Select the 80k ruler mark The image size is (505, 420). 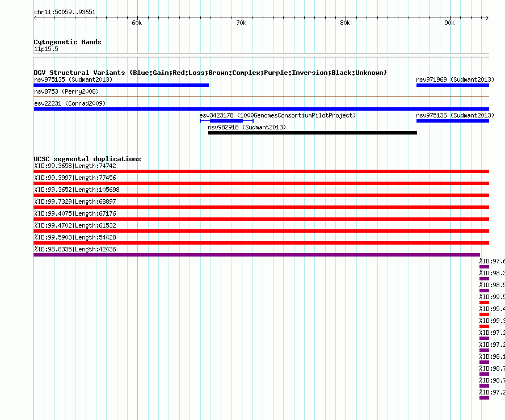[345, 23]
